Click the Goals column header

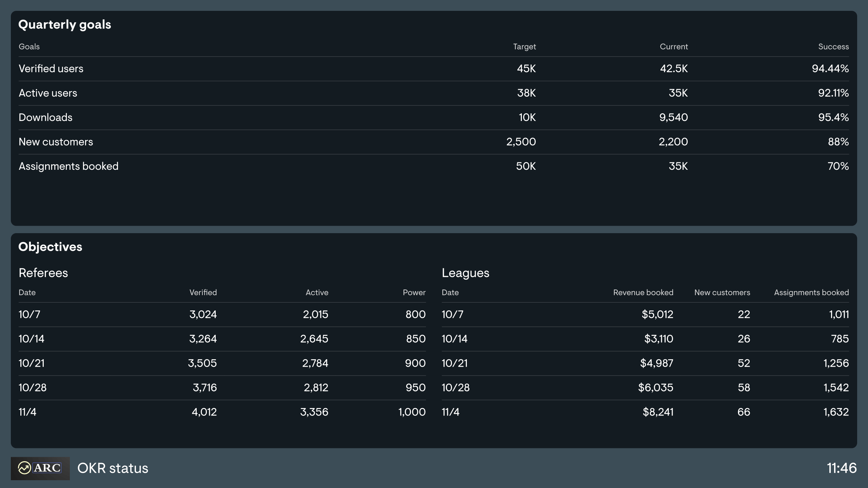(x=29, y=46)
